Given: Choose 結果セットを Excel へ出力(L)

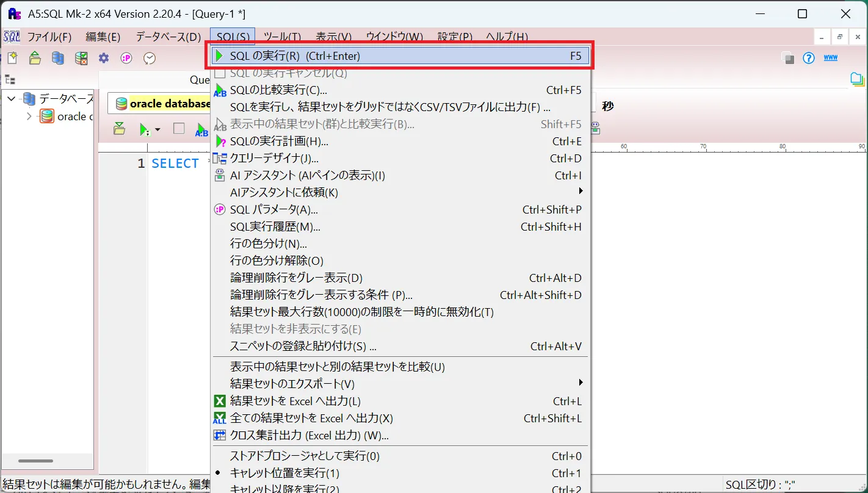Looking at the screenshot, I should pos(400,401).
